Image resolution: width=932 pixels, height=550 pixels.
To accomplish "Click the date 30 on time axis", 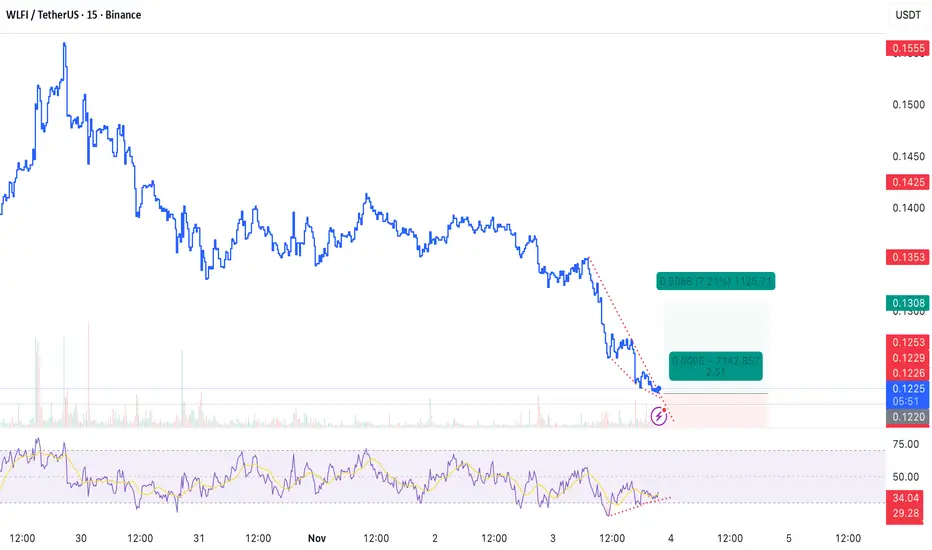I will click(81, 538).
